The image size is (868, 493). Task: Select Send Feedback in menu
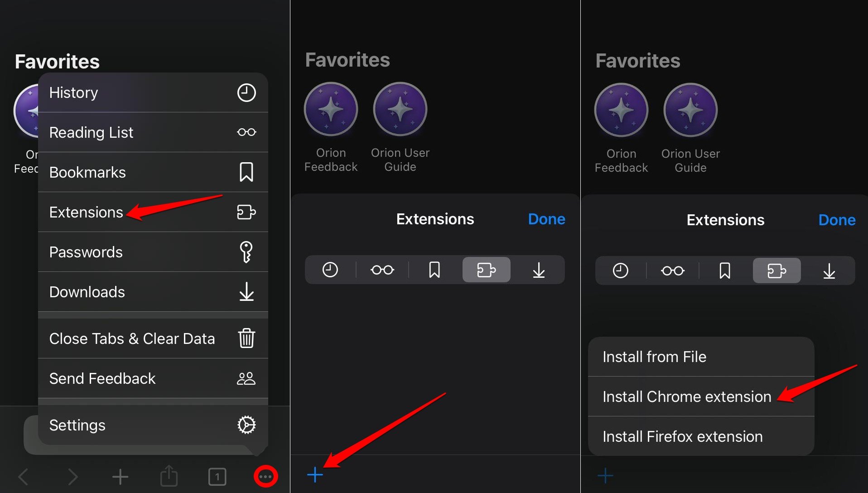[153, 378]
